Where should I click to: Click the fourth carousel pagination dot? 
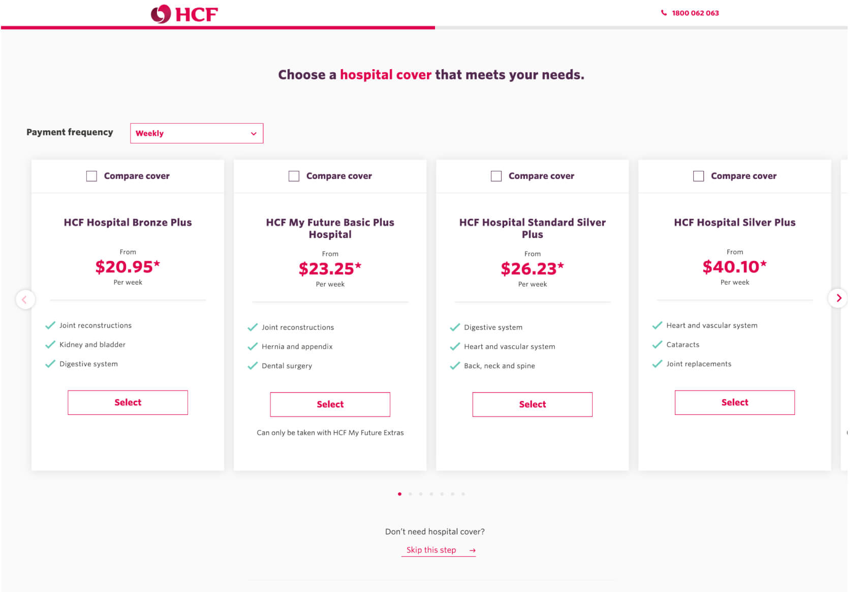coord(431,494)
